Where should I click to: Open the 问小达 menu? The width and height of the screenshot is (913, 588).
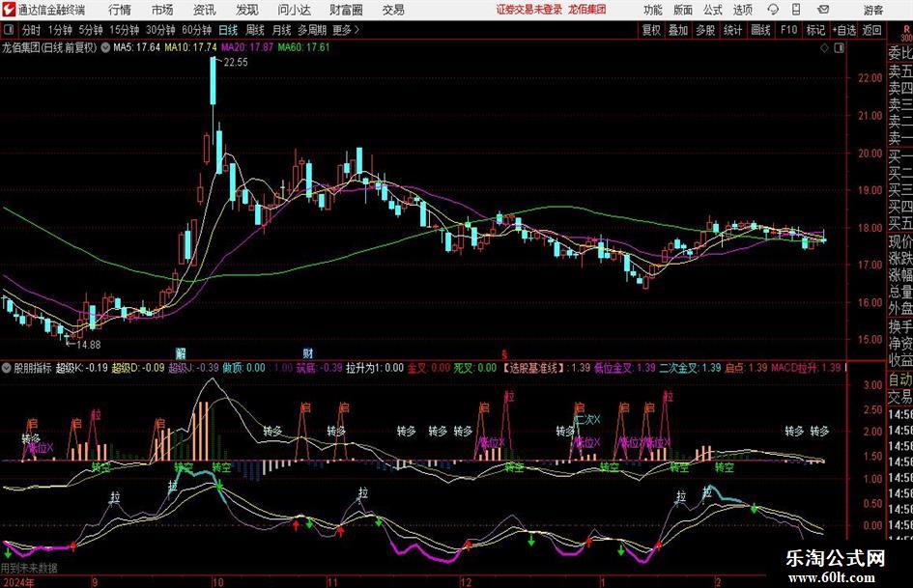(x=294, y=10)
